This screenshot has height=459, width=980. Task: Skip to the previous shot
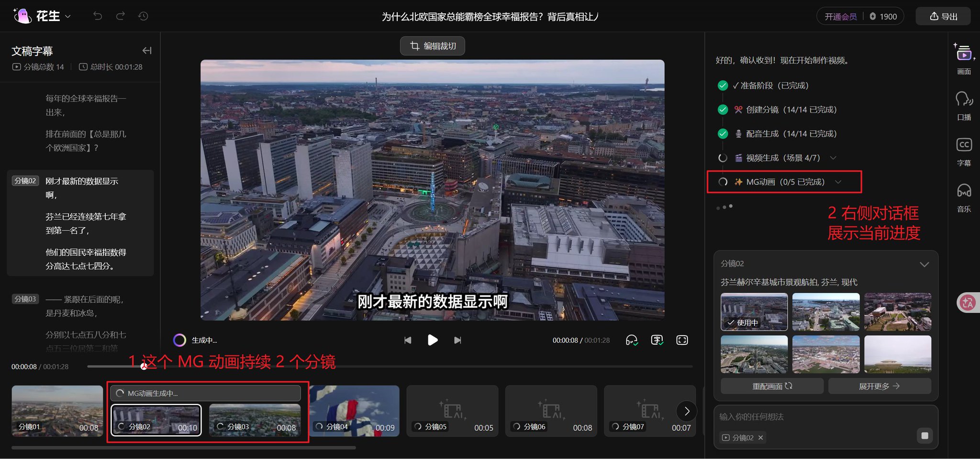(x=408, y=340)
